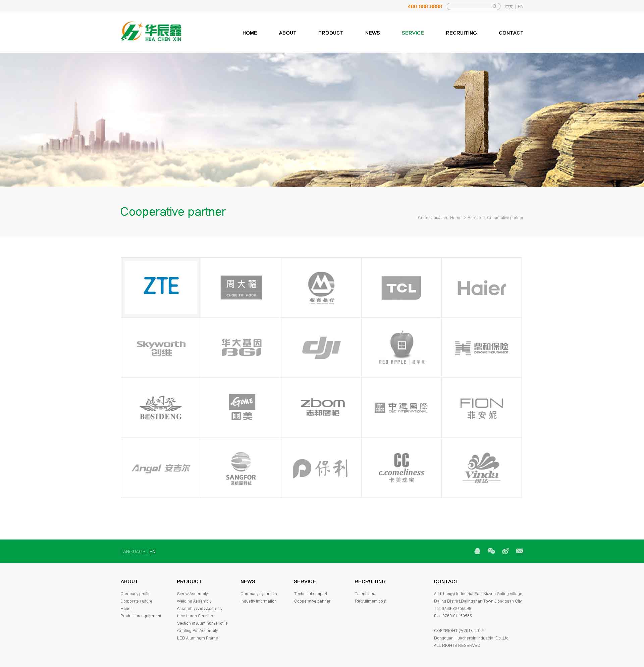Image resolution: width=644 pixels, height=667 pixels.
Task: Open Technical support footer link
Action: point(311,594)
